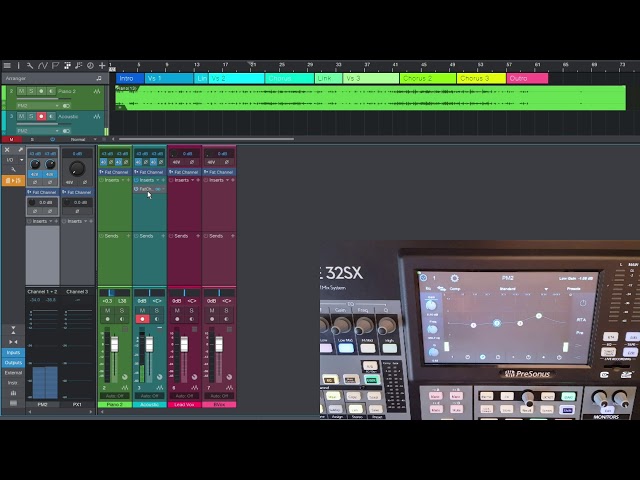Image resolution: width=640 pixels, height=480 pixels.
Task: Open Fat Channel on the BVox strip
Action: point(219,172)
